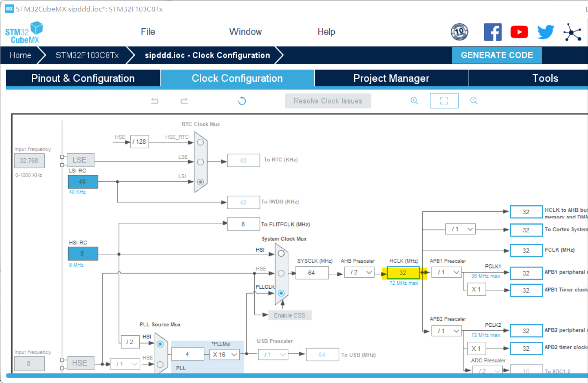Open the Cortex System timer divider dropdown

click(x=460, y=229)
